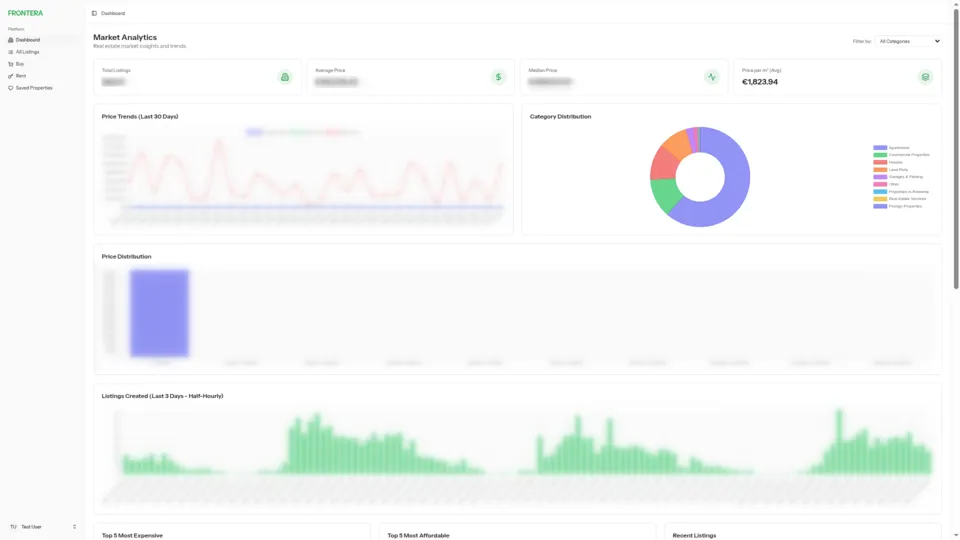This screenshot has height=540, width=960.
Task: Click the Average Price label
Action: [x=330, y=70]
